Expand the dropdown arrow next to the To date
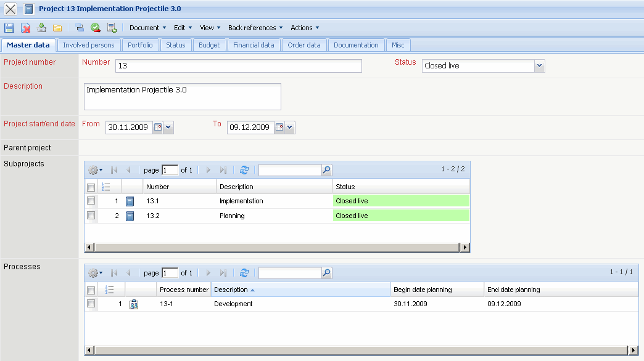The width and height of the screenshot is (644, 361). click(x=289, y=128)
